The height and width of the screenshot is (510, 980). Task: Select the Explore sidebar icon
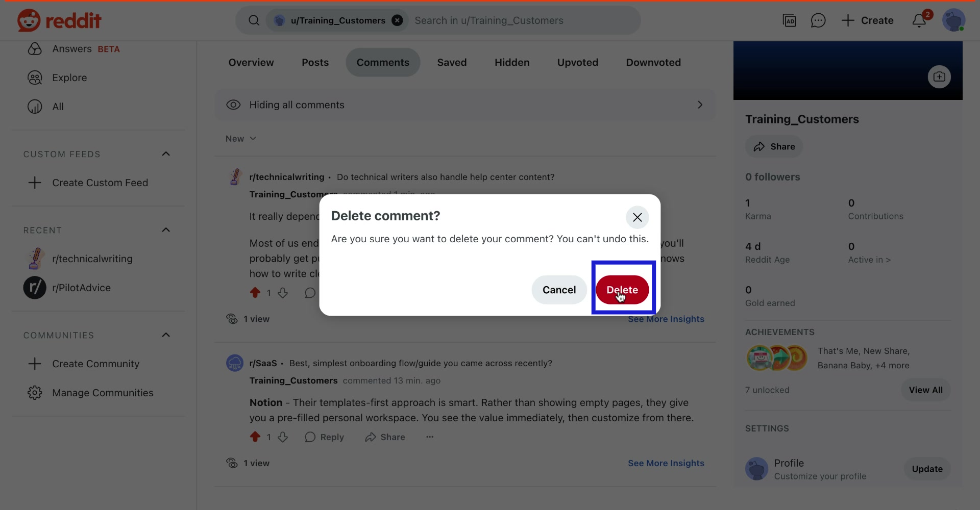click(34, 78)
